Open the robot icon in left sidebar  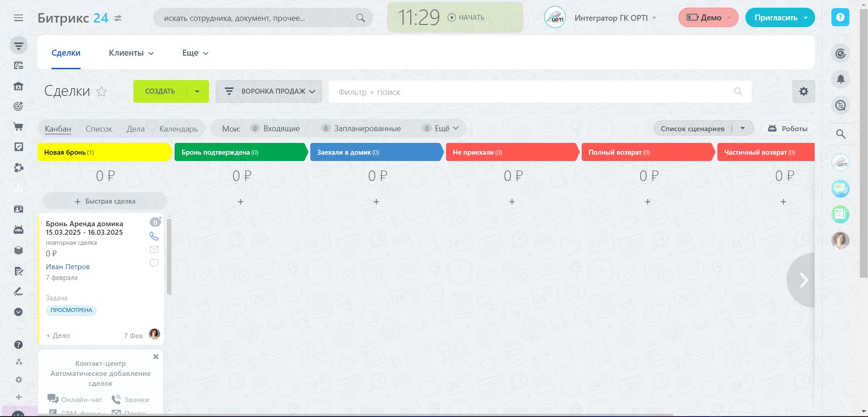click(19, 230)
